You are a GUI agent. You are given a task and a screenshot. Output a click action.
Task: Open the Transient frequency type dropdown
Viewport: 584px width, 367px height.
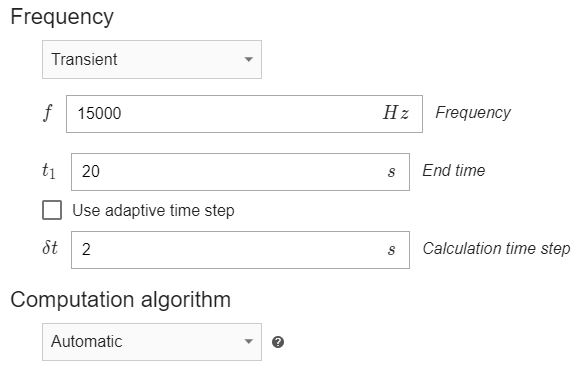(x=152, y=60)
